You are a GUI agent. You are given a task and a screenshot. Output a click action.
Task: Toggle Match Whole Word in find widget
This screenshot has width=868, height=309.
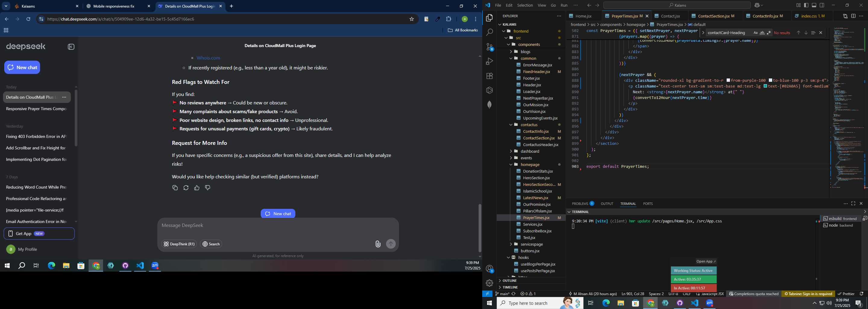point(762,33)
